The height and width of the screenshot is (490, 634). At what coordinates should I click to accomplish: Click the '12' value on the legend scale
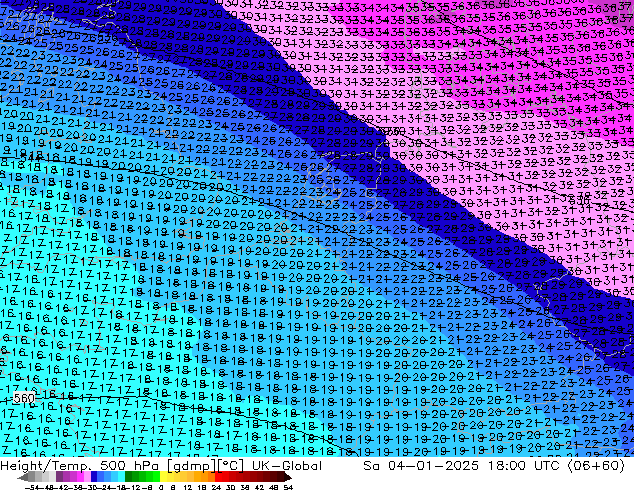187,487
